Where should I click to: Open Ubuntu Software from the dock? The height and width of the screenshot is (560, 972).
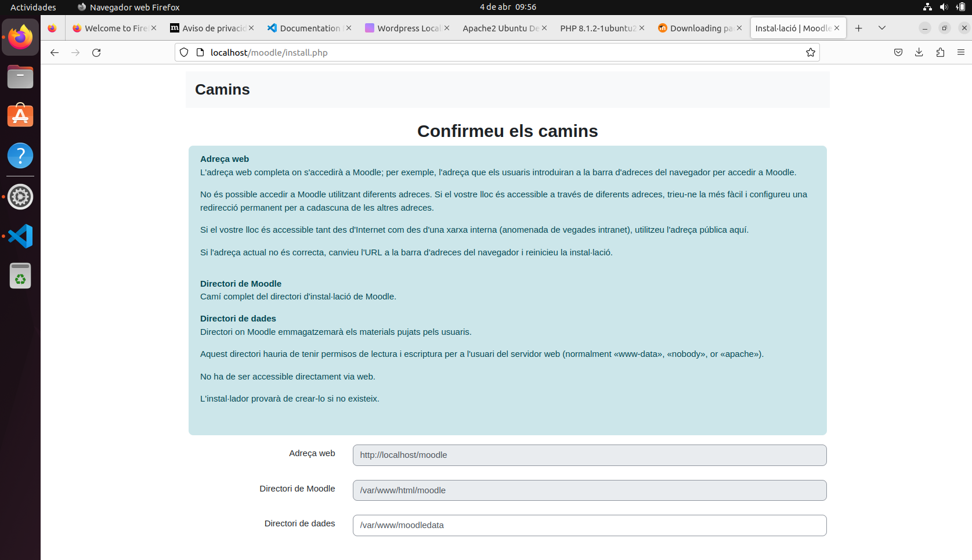[x=20, y=115]
